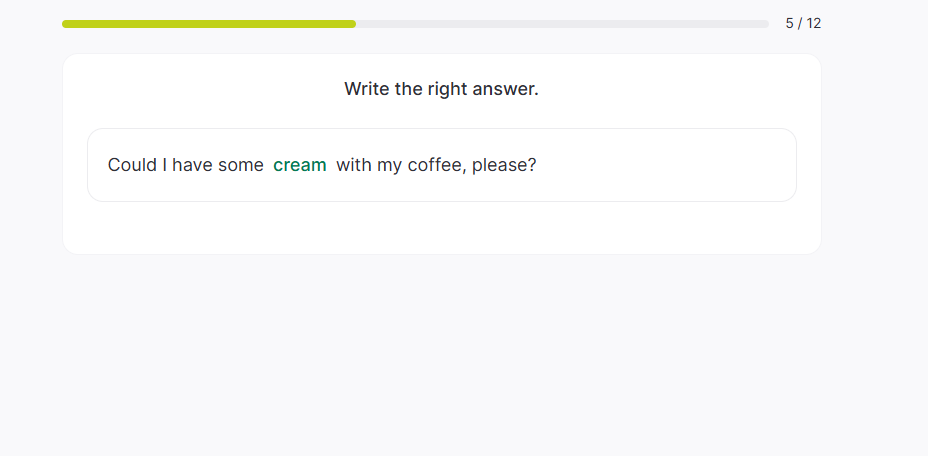Screen dimensions: 928x456
Task: Click the word "Could" in the sentence
Action: coord(132,165)
